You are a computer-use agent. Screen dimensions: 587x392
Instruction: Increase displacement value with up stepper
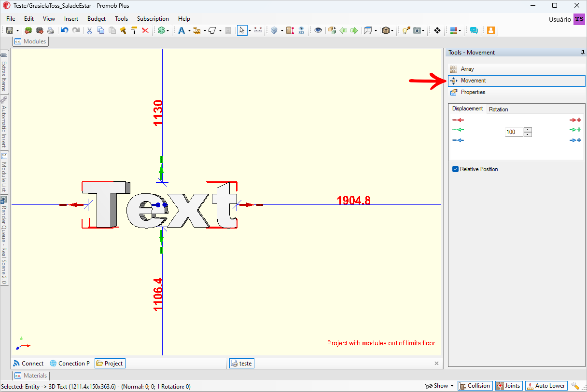528,130
